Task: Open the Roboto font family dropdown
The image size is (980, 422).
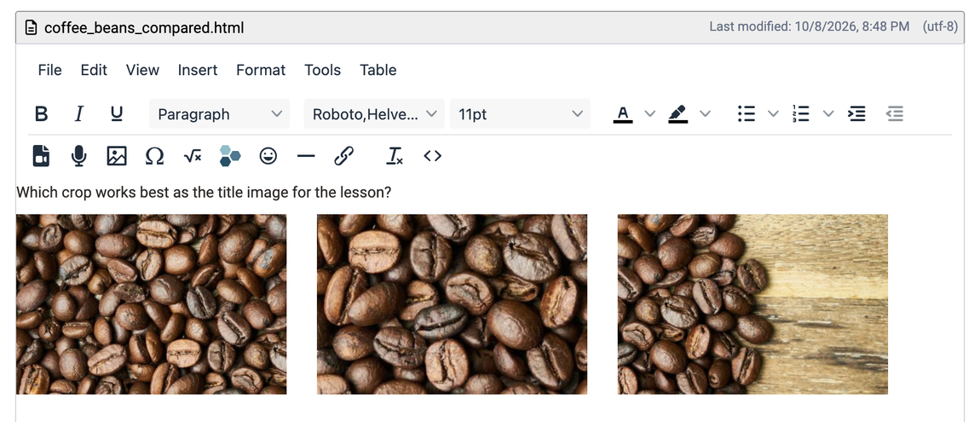Action: pyautogui.click(x=374, y=113)
